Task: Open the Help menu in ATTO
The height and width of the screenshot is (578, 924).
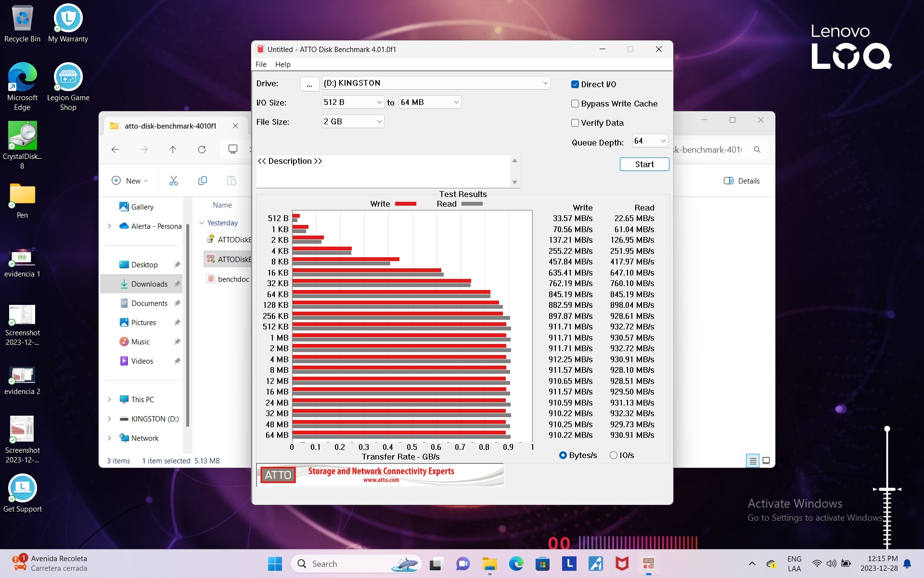Action: coord(283,64)
